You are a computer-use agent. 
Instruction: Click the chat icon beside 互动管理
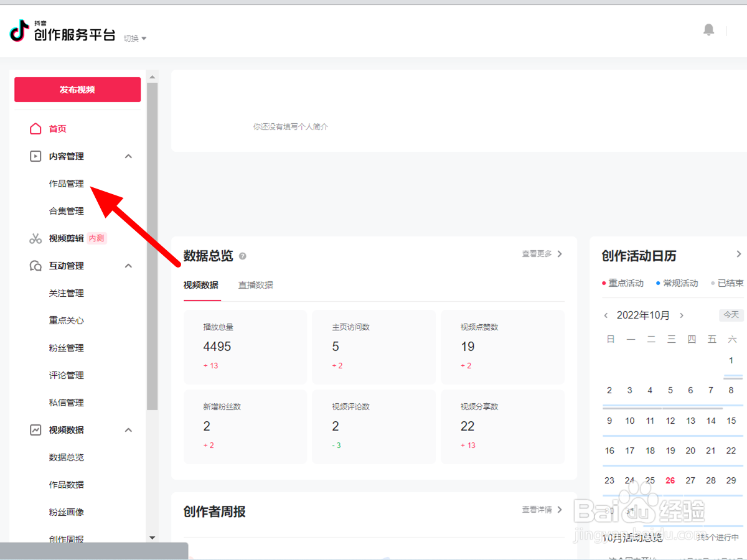tap(35, 266)
